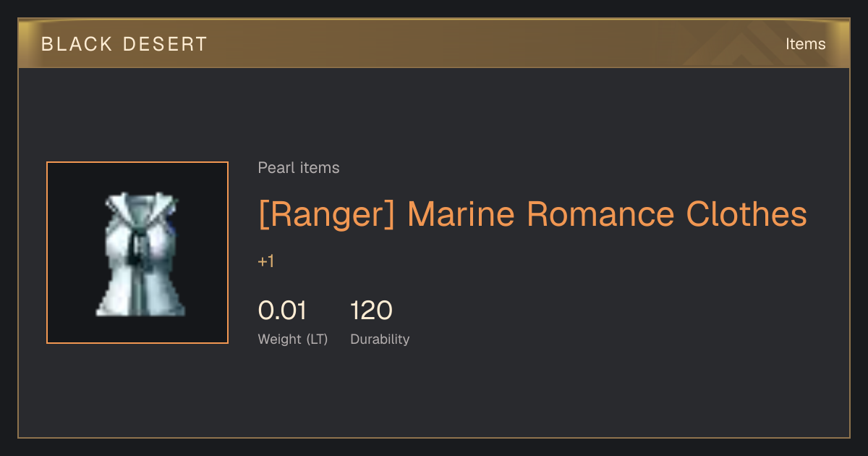Click the 120 durability value
This screenshot has height=456, width=868.
371,311
